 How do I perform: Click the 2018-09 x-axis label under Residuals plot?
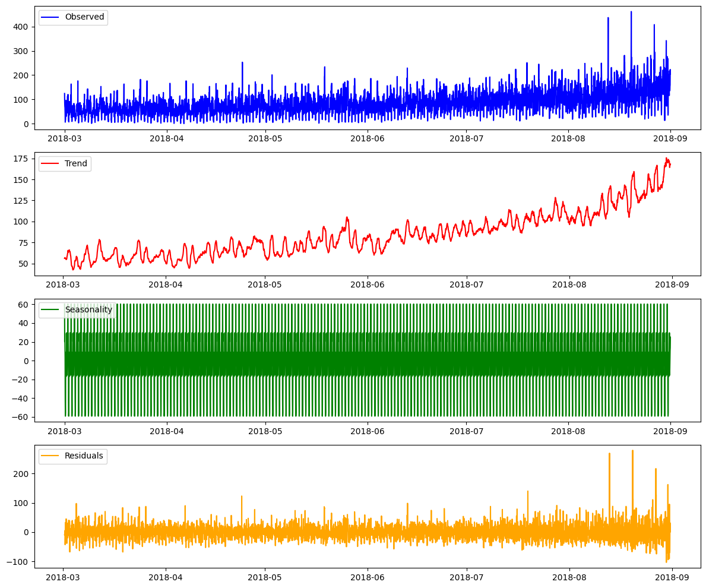click(672, 577)
